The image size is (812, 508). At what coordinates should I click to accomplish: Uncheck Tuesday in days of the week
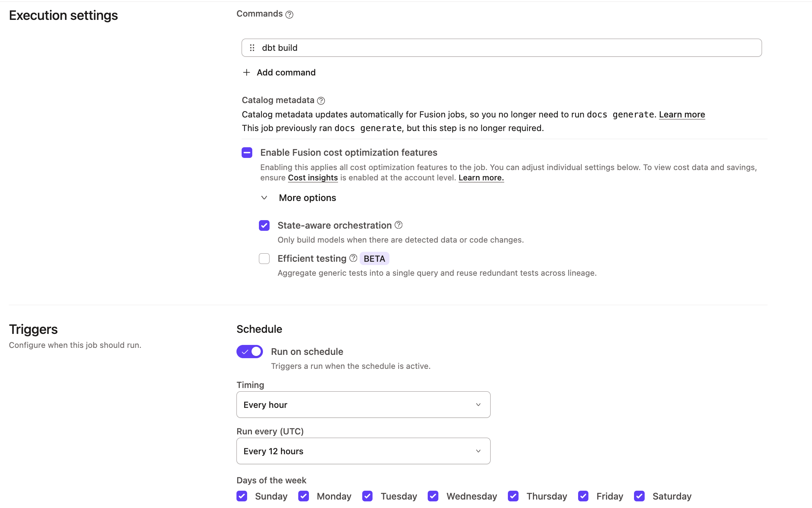367,496
